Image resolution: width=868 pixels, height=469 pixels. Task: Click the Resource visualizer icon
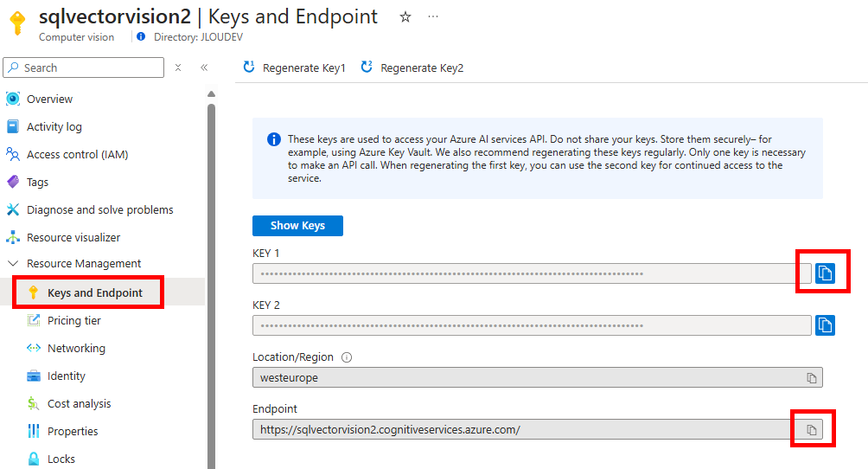click(13, 237)
